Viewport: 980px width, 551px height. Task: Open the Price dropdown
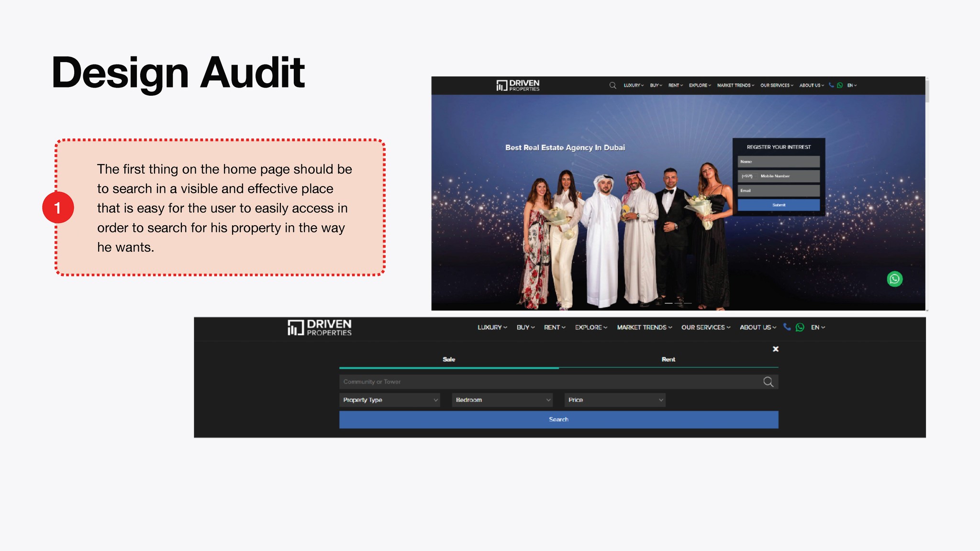point(615,400)
